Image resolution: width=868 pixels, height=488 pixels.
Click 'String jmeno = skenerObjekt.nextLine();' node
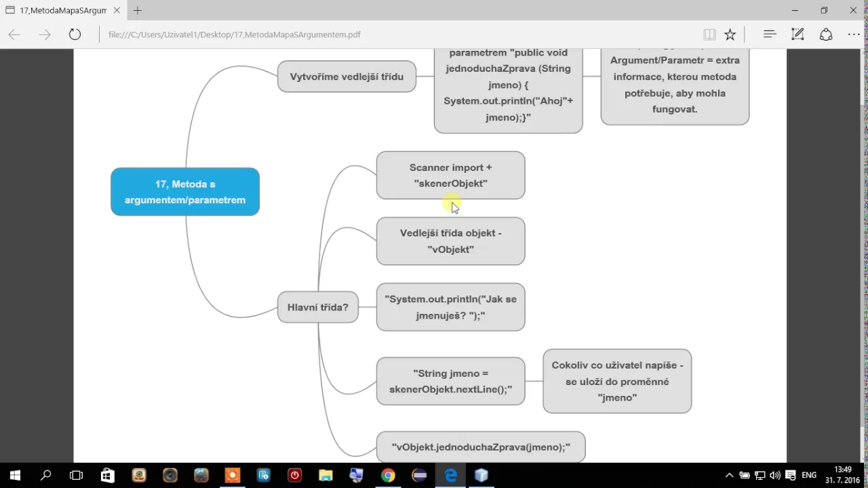(451, 382)
